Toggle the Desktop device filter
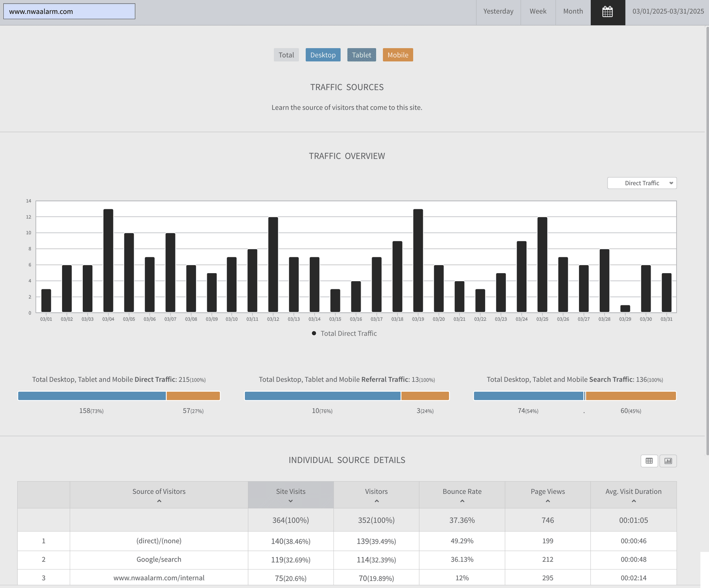The image size is (709, 588). click(x=323, y=55)
